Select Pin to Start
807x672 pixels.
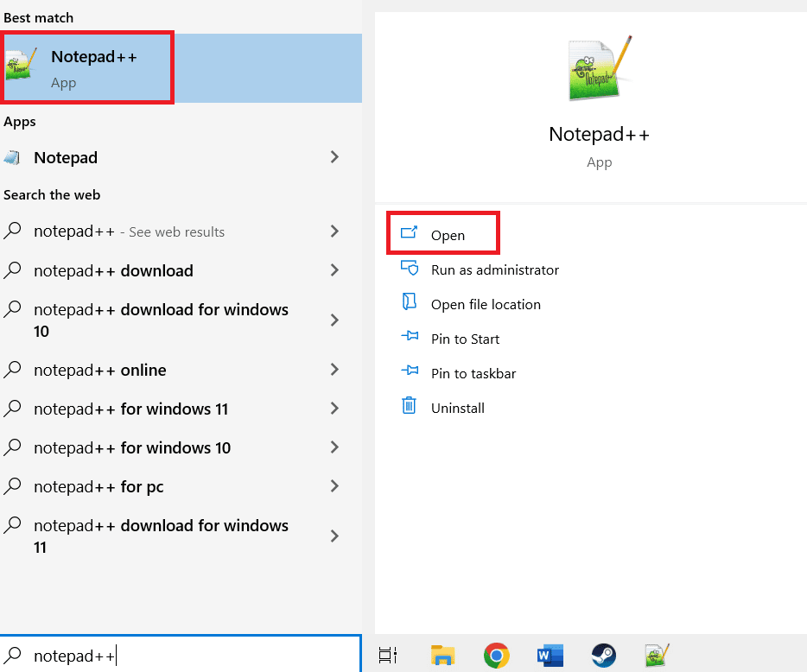[x=465, y=339]
